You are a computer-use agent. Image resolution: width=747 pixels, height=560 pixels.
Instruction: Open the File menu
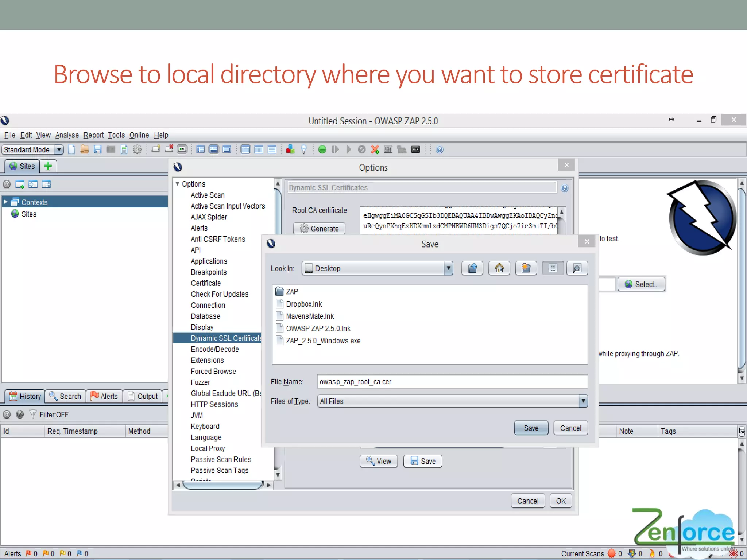pos(10,135)
